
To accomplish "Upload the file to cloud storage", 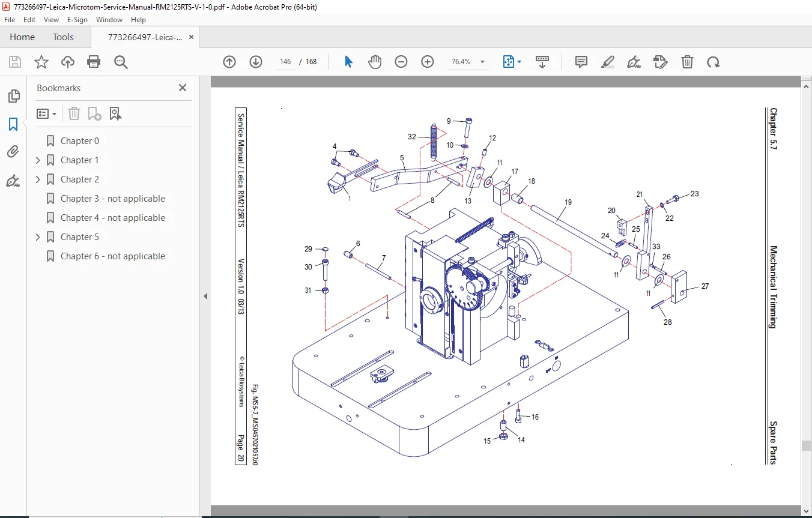I will pyautogui.click(x=68, y=62).
